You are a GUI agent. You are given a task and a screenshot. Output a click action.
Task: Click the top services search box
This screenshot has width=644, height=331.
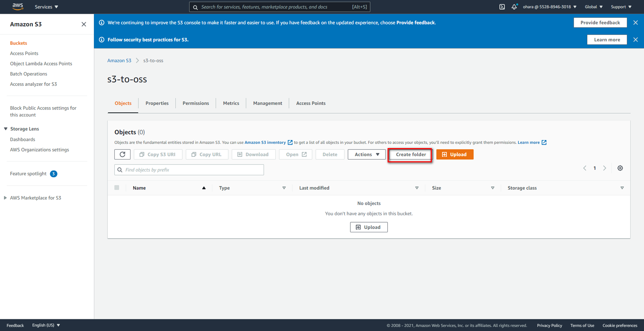pos(280,7)
